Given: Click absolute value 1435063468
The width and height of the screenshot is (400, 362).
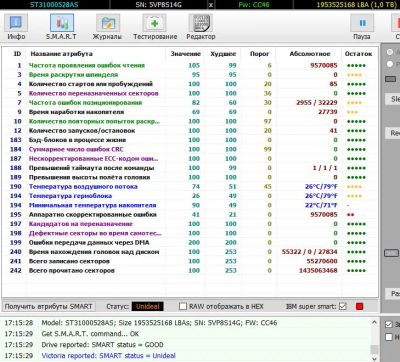Looking at the screenshot, I should pos(318,271).
